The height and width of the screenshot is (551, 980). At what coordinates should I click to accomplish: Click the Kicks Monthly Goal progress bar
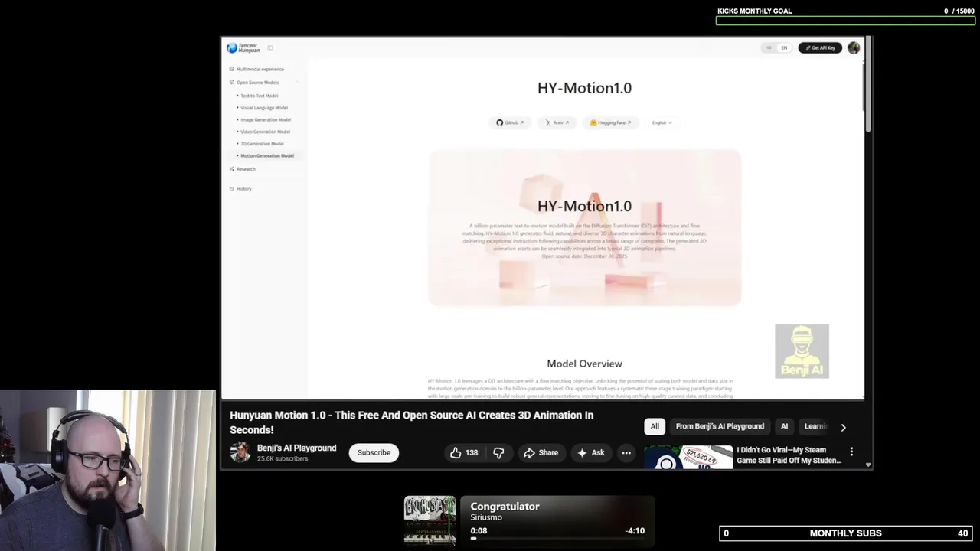point(845,21)
